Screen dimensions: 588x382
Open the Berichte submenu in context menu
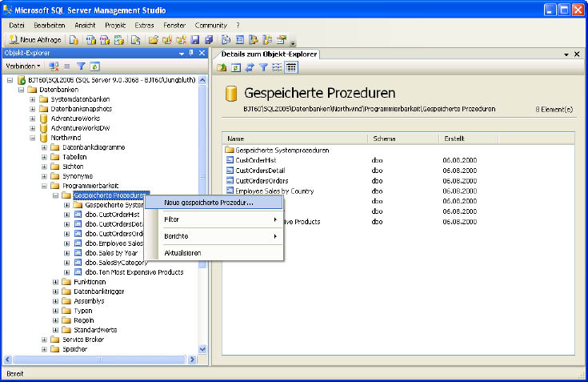click(x=214, y=236)
